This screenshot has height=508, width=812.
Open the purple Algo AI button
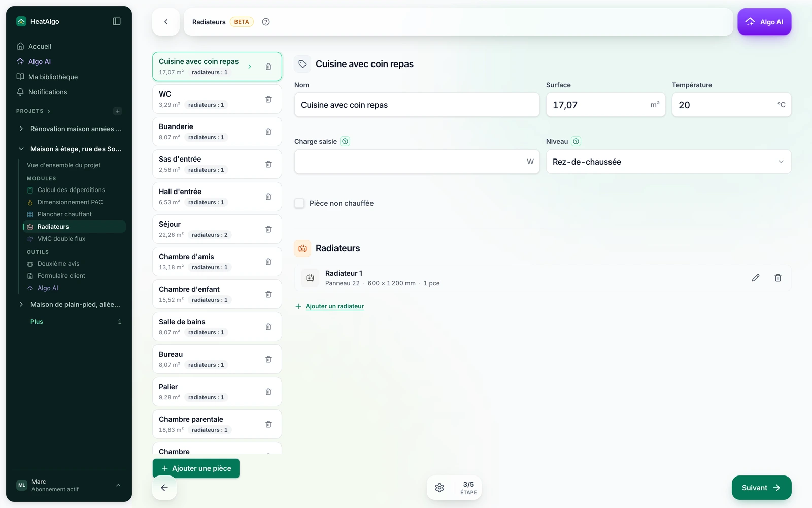point(764,22)
